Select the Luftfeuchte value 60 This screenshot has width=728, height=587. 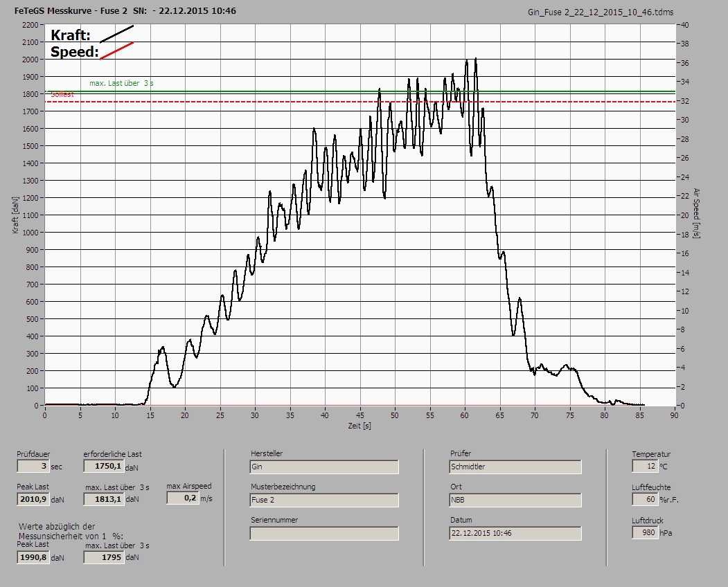pyautogui.click(x=644, y=499)
